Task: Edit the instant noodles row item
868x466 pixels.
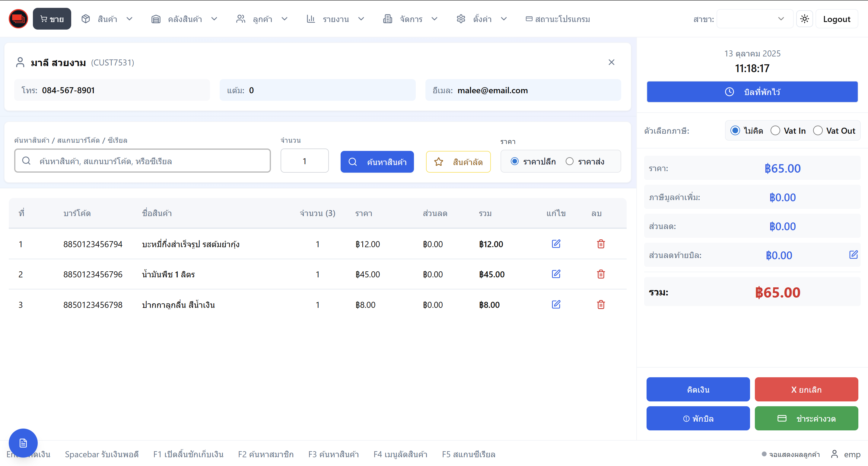Action: (556, 244)
